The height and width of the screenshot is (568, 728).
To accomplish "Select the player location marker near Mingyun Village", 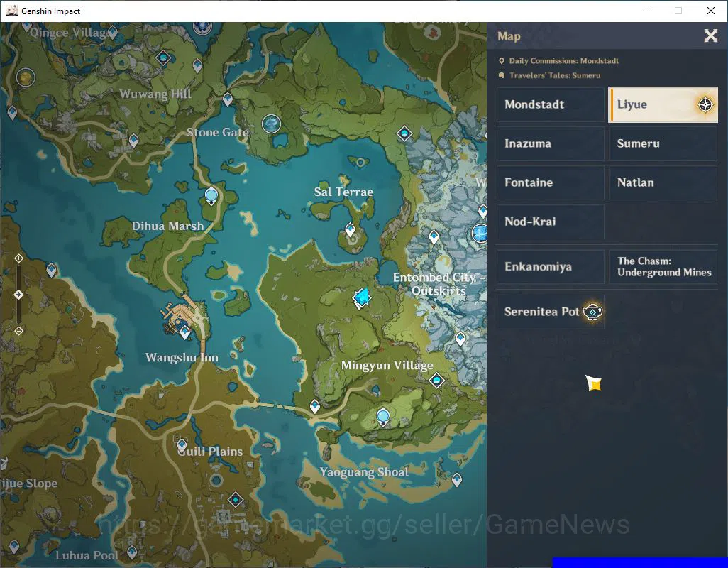I will tap(362, 297).
